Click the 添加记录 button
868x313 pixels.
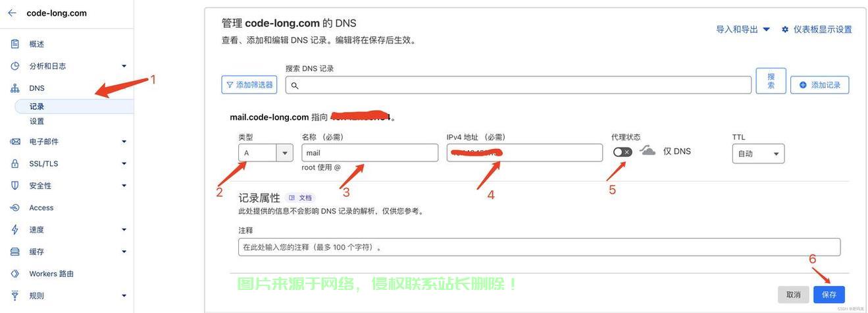[820, 85]
